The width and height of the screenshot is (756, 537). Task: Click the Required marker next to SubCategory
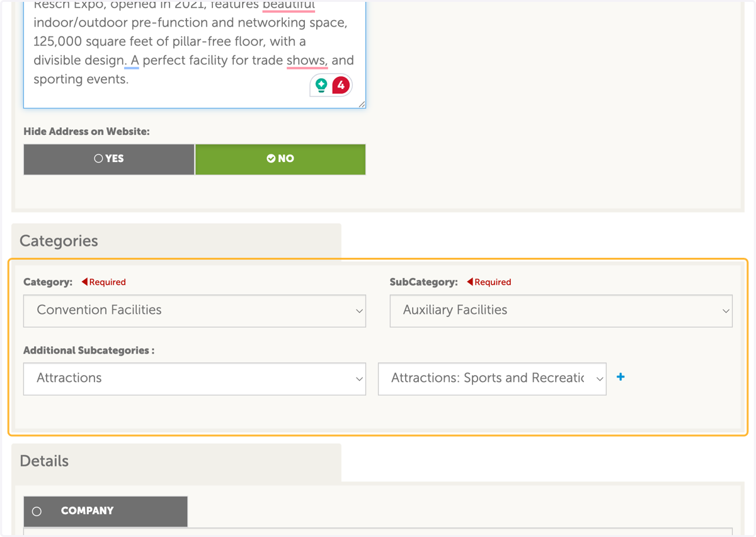click(x=489, y=282)
